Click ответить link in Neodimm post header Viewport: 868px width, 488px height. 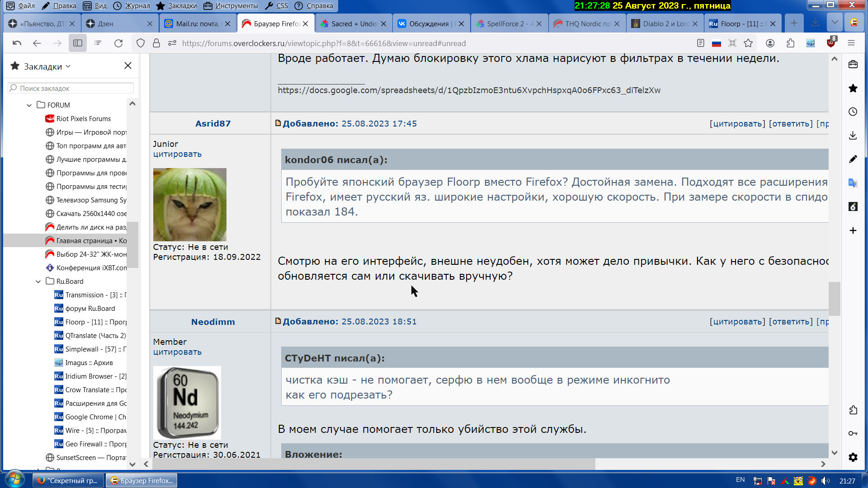pos(791,321)
